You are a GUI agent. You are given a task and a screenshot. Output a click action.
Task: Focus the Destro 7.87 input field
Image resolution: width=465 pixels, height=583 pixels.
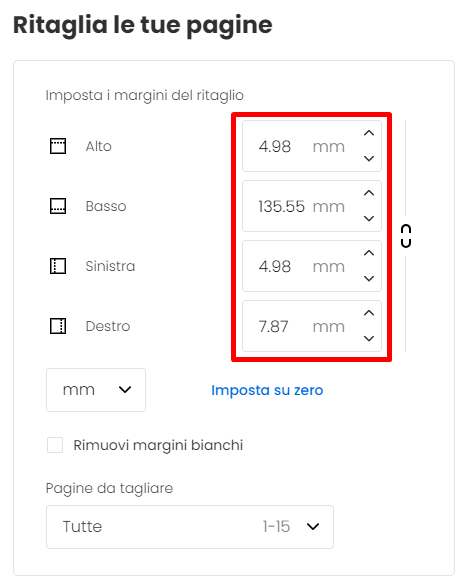[x=312, y=326]
